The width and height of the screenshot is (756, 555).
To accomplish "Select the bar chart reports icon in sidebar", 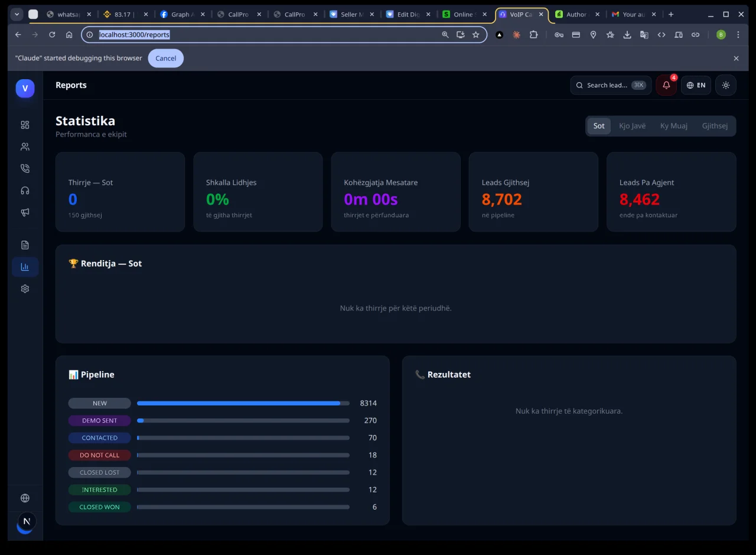I will 25,267.
